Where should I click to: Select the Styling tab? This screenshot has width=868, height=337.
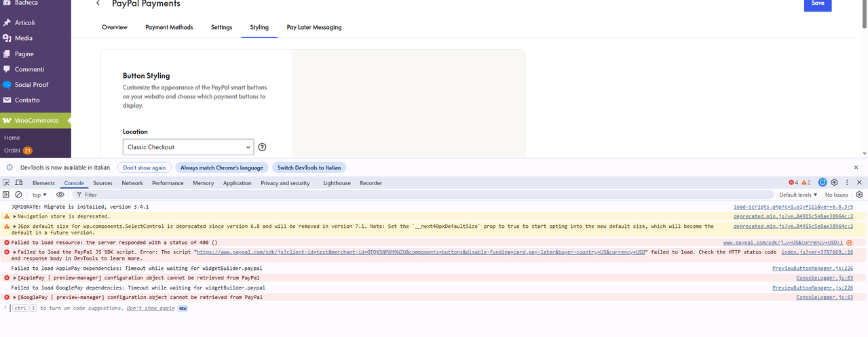coord(259,28)
